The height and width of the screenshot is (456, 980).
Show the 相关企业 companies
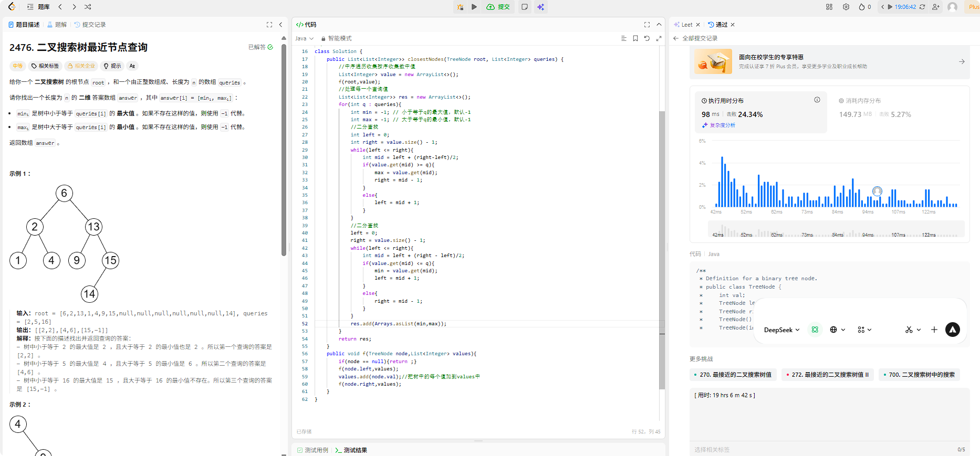pos(81,66)
